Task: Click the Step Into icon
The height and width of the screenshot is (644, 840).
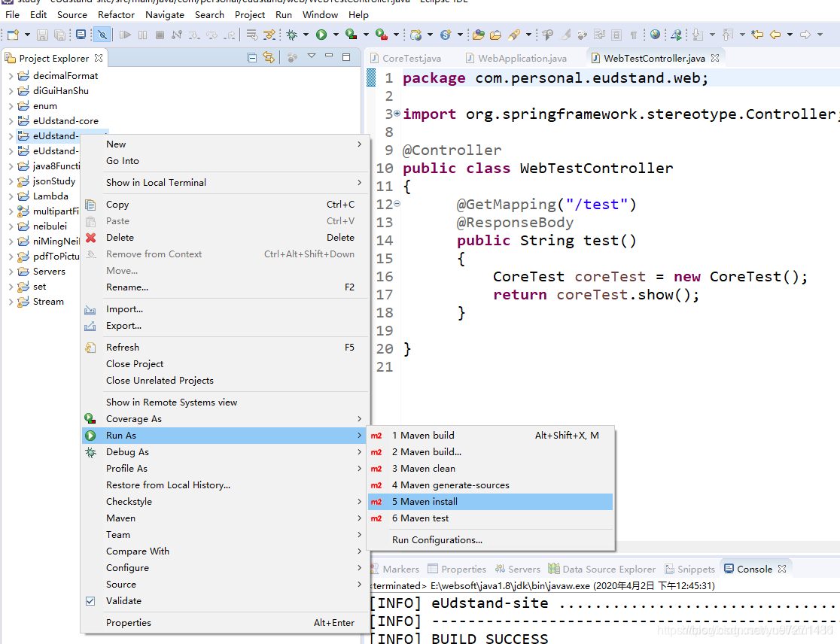Action: pyautogui.click(x=194, y=35)
